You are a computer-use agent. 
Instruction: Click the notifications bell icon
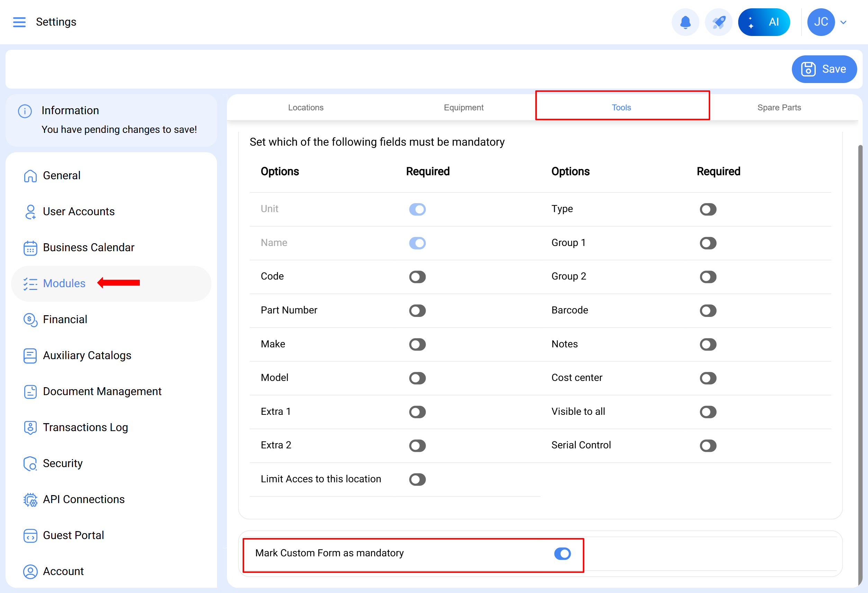(685, 22)
